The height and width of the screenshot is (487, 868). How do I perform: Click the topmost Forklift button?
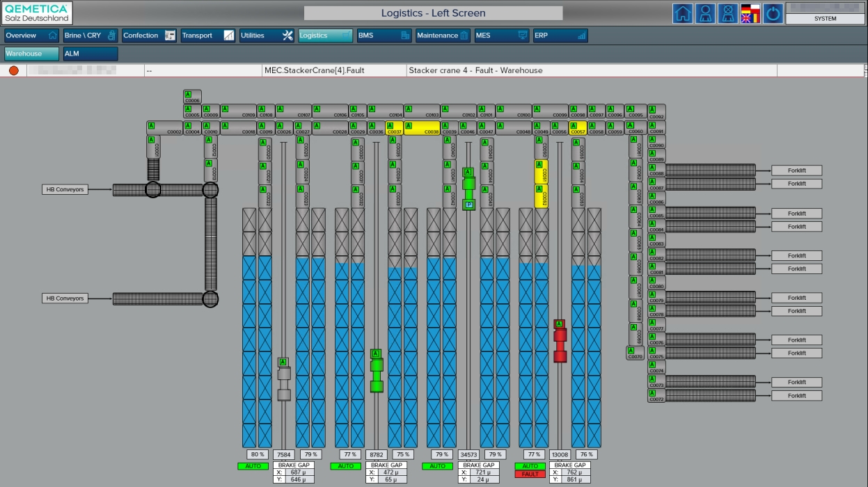point(796,170)
